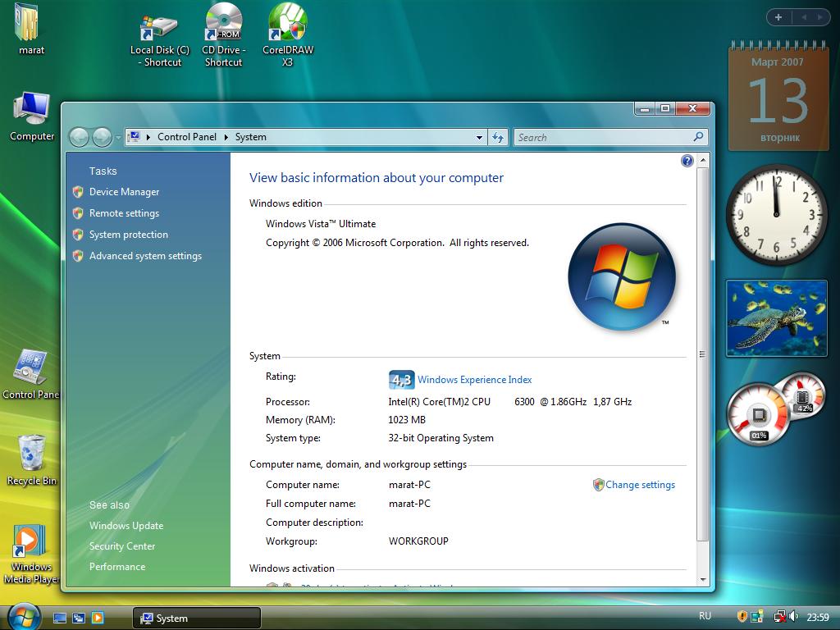This screenshot has height=630, width=840.
Task: Click the sidebar previous page arrow
Action: [804, 17]
